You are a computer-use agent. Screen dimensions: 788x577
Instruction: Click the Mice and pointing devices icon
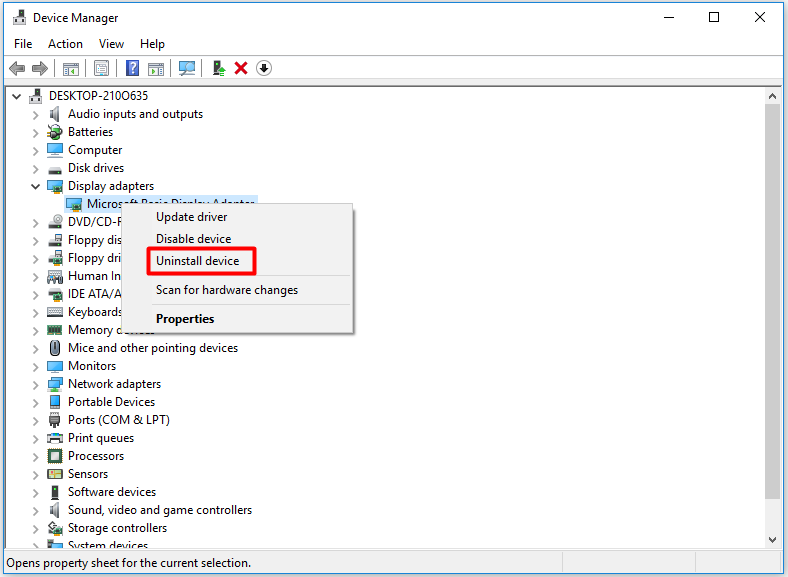pyautogui.click(x=55, y=348)
